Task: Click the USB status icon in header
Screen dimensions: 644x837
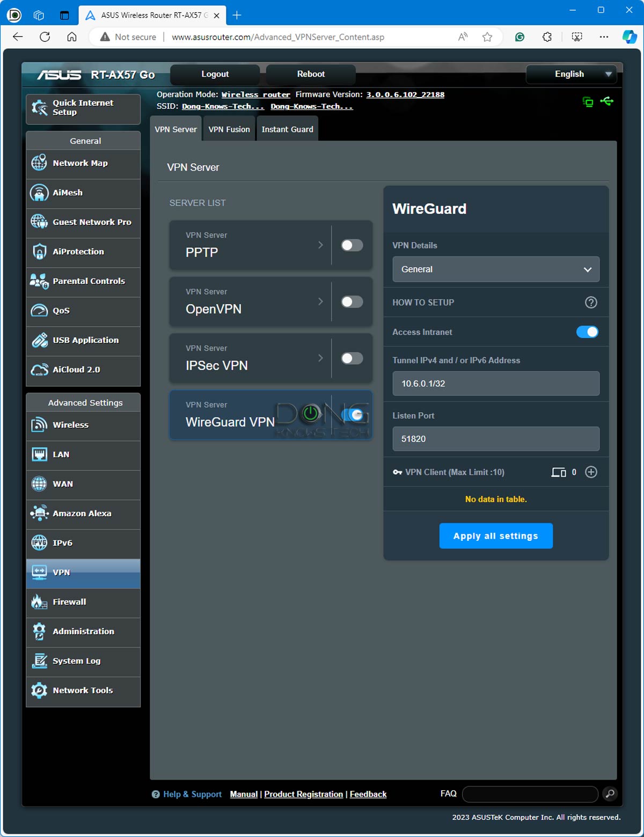Action: pos(607,101)
